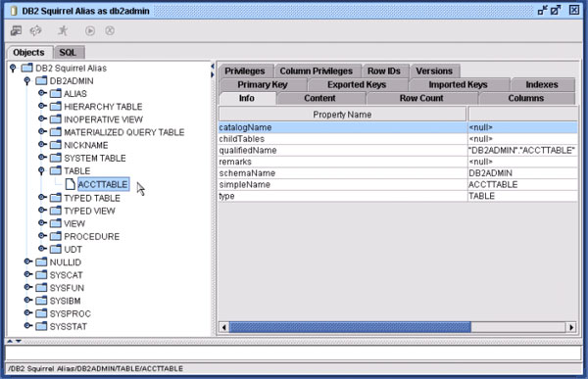Click the status bar path text
Viewport: 588px width, 379px height.
pyautogui.click(x=96, y=369)
